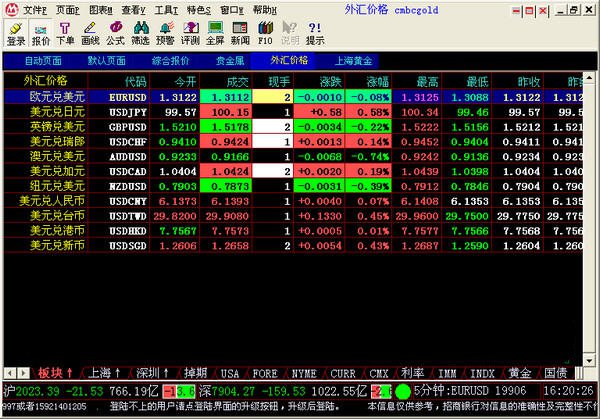Select the NYME bottom tab
This screenshot has width=600, height=419.
304,373
